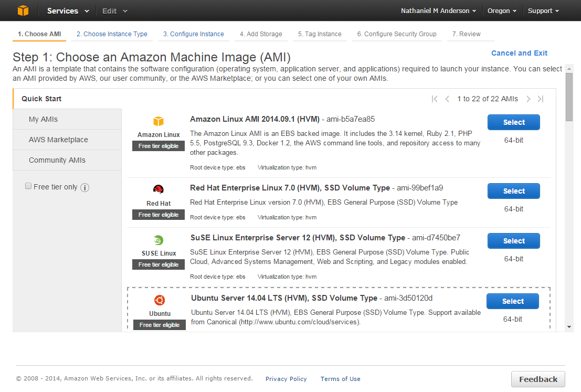Click the Ubuntu logo icon
The width and height of the screenshot is (581, 392).
[x=160, y=300]
